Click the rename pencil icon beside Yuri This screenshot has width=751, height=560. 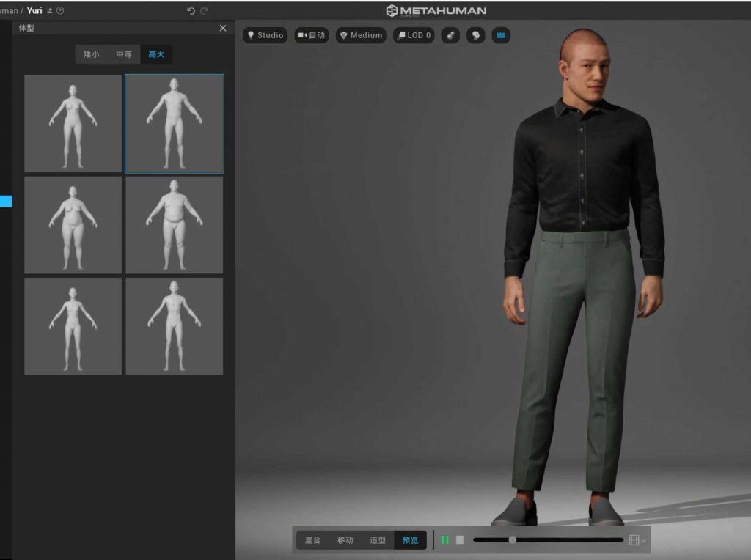click(50, 10)
